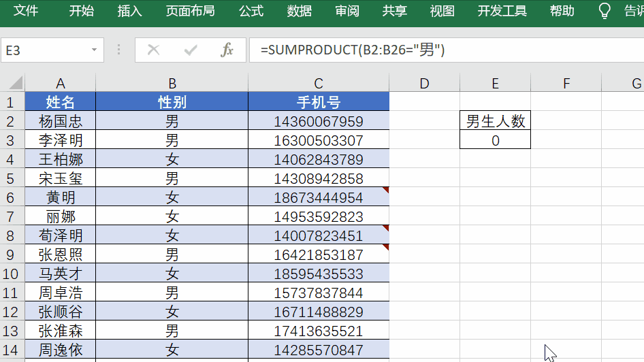Click the Name Box showing E3

tap(52, 50)
